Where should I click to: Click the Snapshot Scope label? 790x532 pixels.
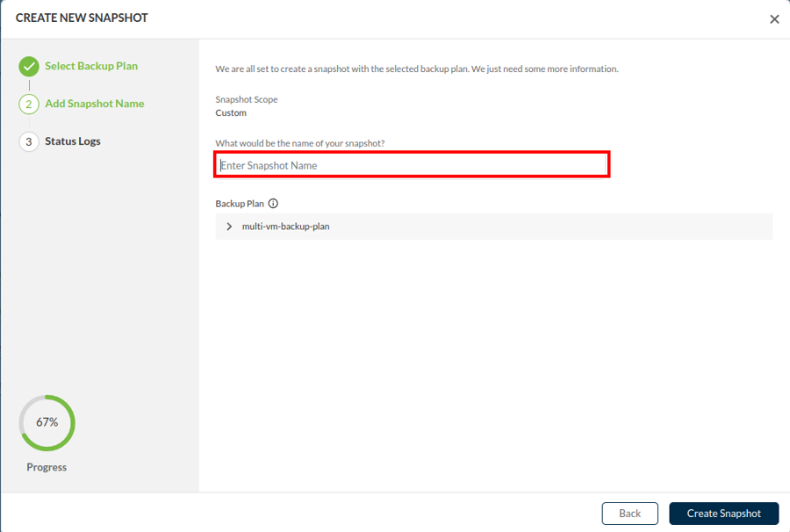247,100
